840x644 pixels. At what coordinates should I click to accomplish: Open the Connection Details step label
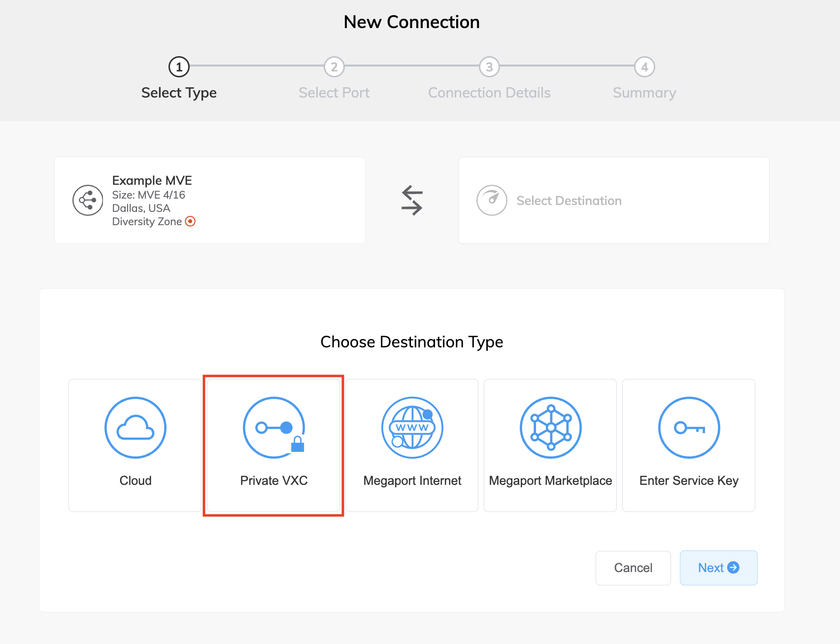coord(489,93)
